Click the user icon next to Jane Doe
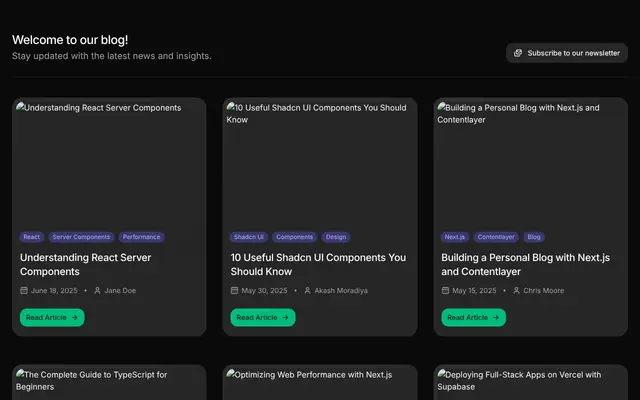The image size is (640, 400). (x=98, y=291)
